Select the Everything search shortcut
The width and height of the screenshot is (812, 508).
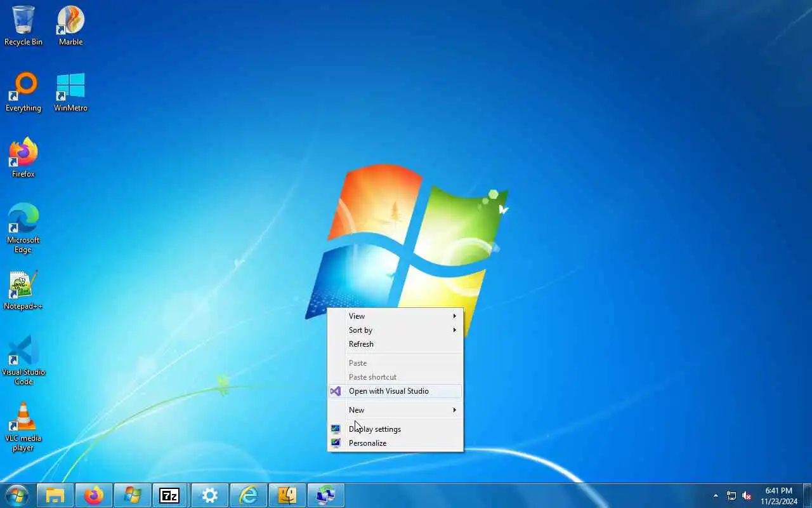point(23,92)
